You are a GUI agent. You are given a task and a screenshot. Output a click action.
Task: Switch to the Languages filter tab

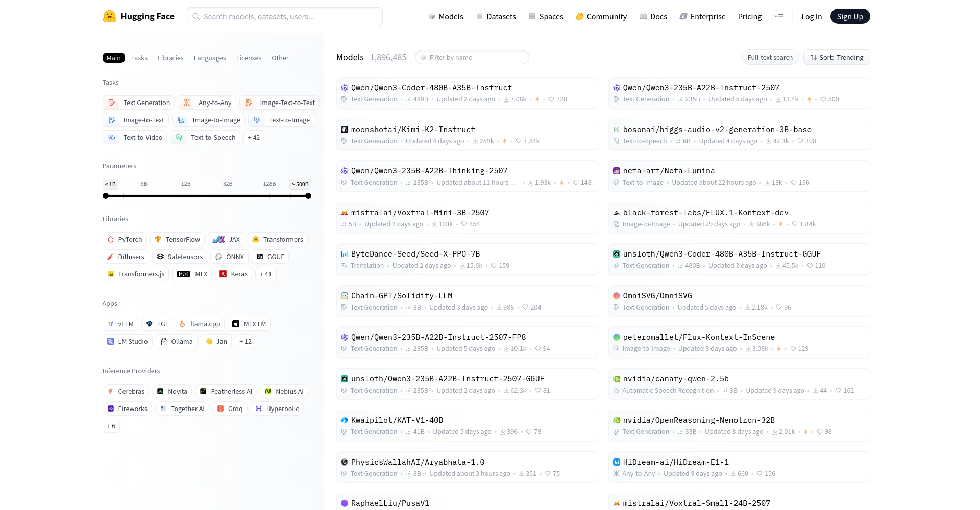210,58
